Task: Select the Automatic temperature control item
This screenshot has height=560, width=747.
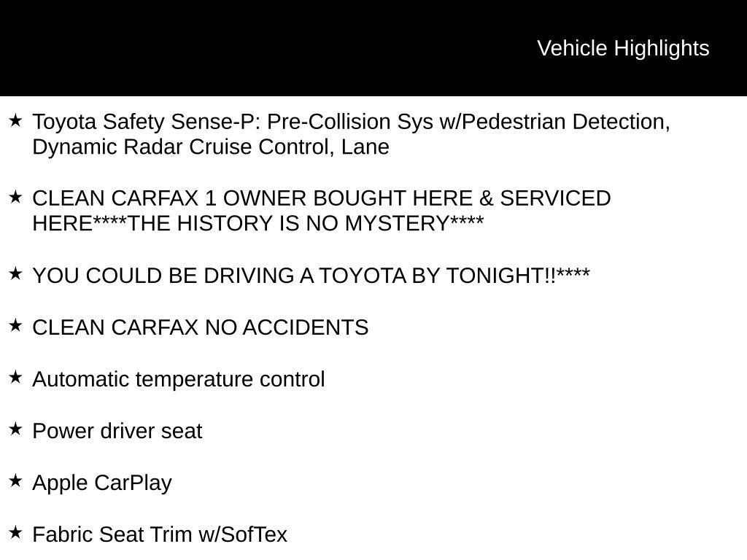Action: click(x=179, y=380)
